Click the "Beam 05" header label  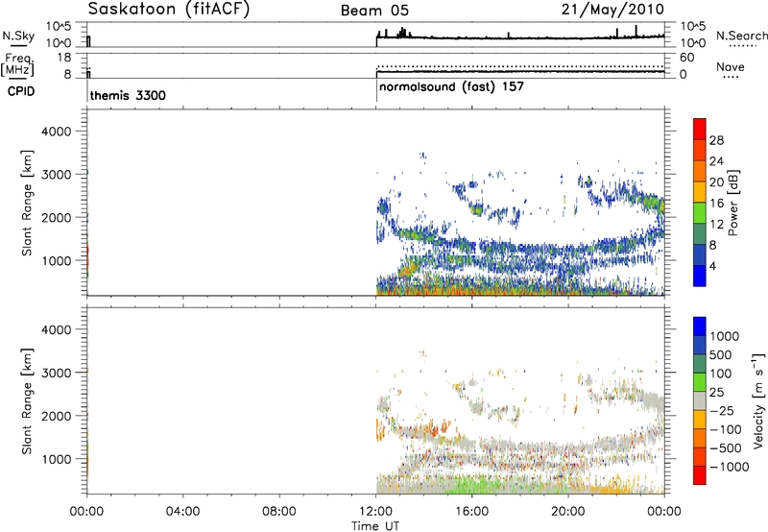374,11
